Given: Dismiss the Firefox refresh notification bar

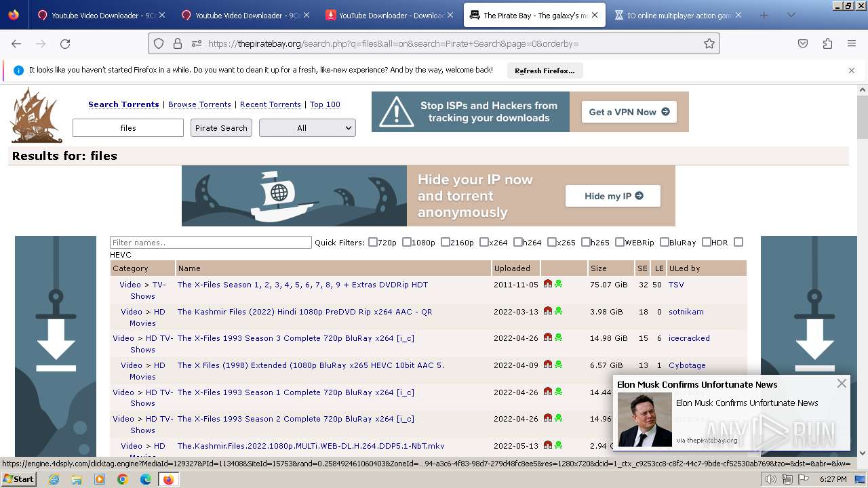Looking at the screenshot, I should pos(852,70).
